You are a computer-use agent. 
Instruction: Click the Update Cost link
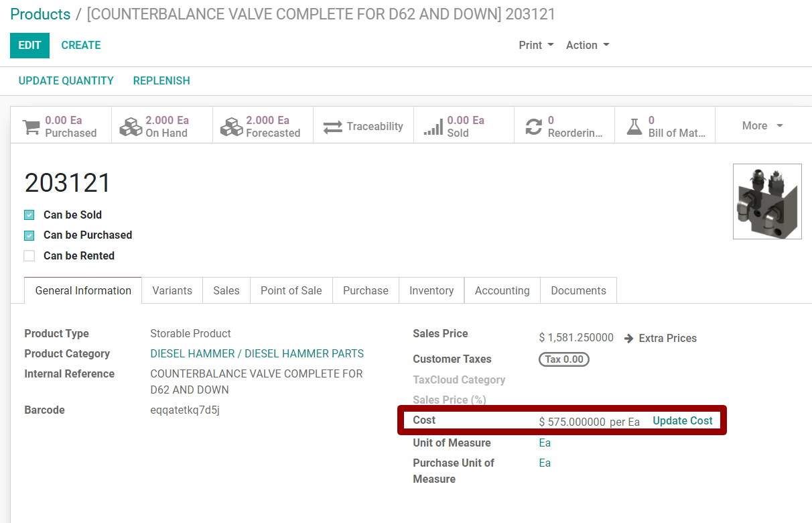(683, 420)
